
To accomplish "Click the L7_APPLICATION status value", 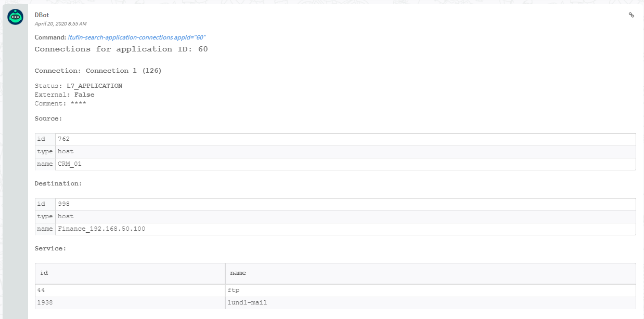I will 94,86.
